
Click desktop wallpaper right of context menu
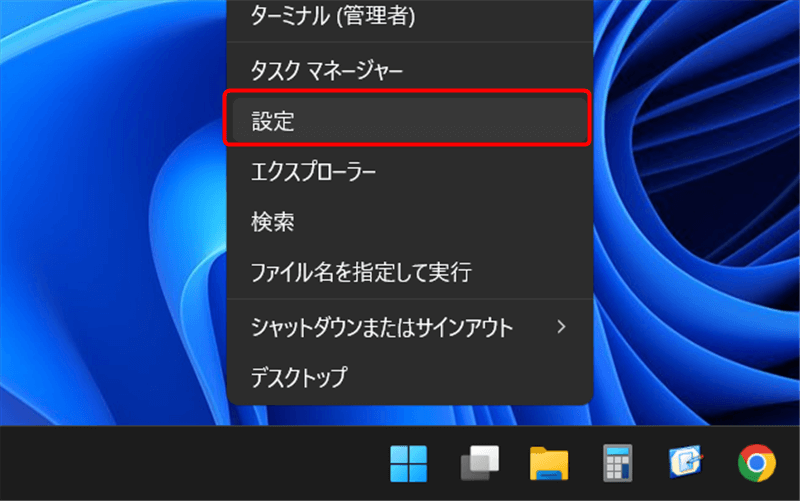[x=700, y=200]
